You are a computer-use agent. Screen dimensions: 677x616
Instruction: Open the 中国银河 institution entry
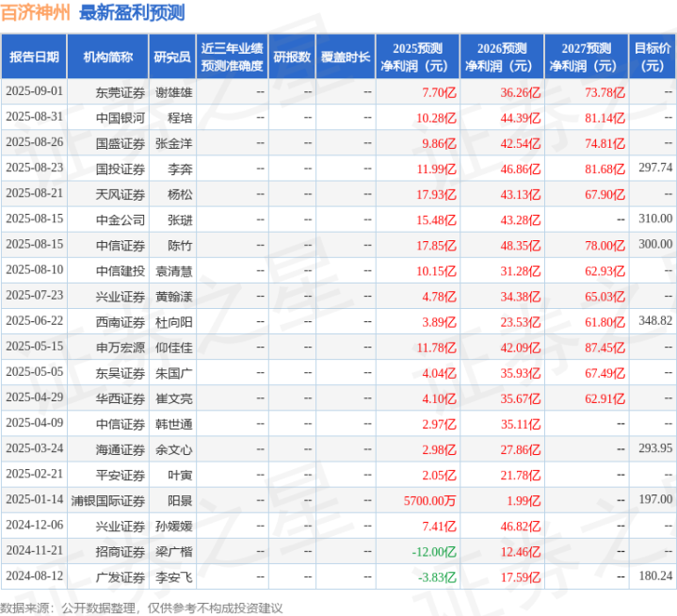click(121, 118)
